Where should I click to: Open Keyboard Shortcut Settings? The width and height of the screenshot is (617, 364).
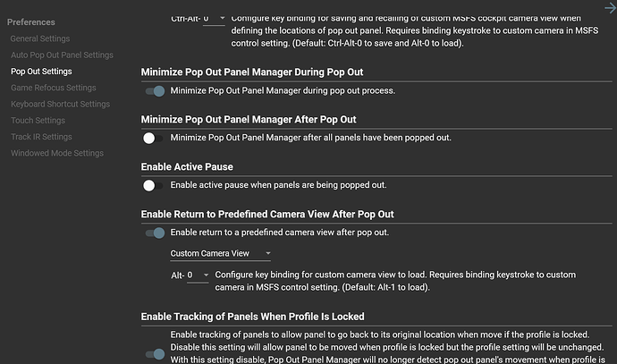tap(60, 104)
